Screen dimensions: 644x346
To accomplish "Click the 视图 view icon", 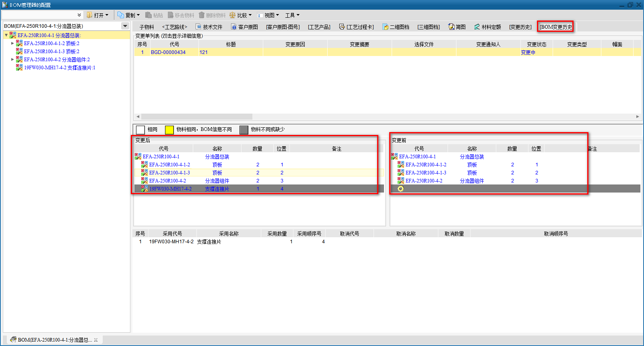I will [260, 15].
